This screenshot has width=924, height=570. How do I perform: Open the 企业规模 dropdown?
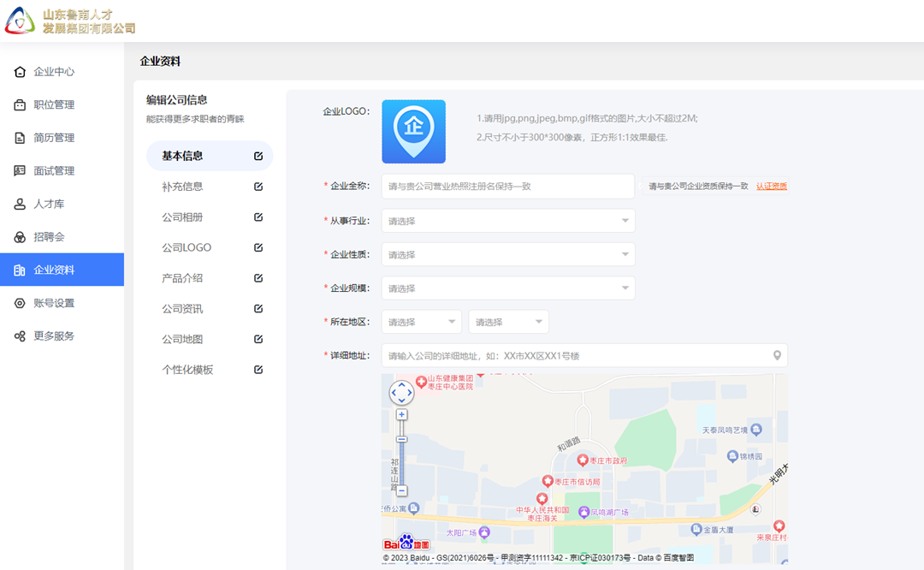pos(508,288)
